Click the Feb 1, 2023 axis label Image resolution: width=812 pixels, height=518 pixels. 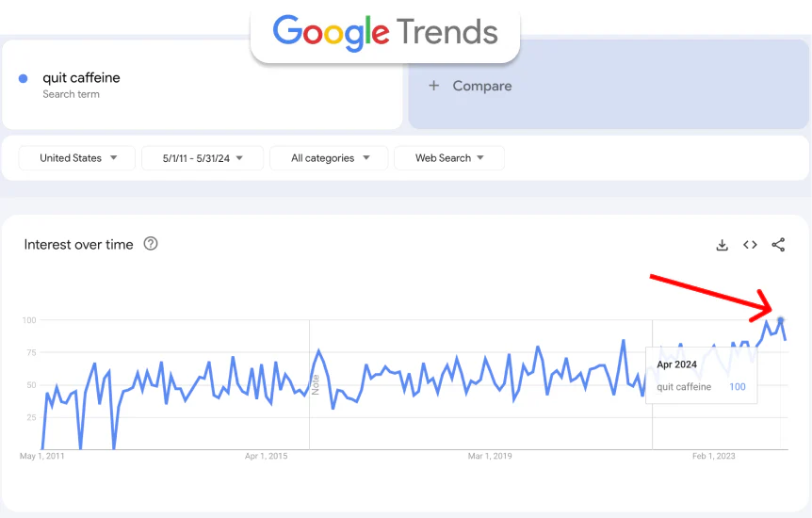714,457
